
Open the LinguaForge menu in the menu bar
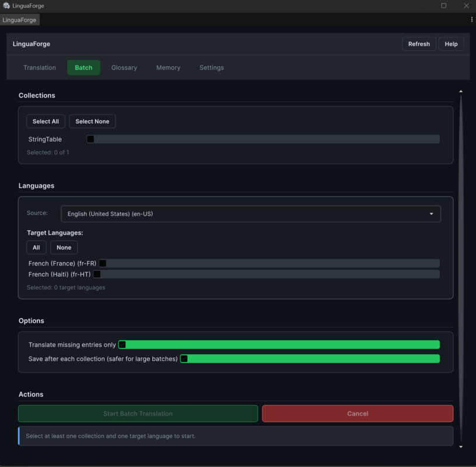[x=19, y=19]
